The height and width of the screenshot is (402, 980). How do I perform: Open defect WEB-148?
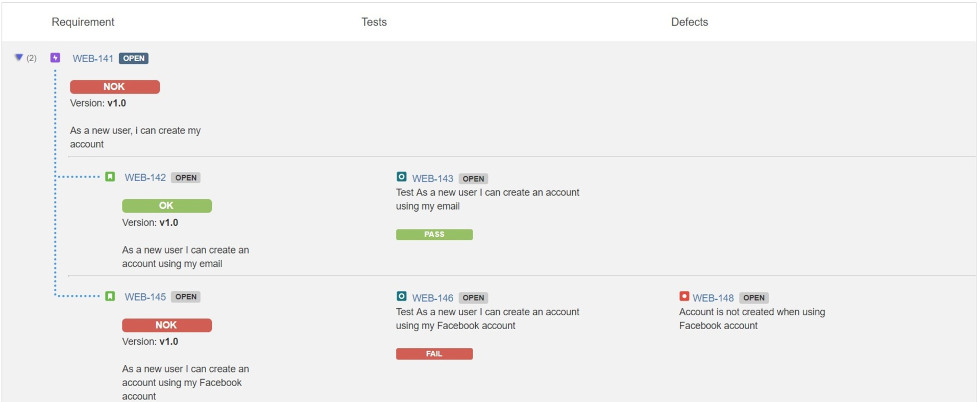(x=713, y=298)
